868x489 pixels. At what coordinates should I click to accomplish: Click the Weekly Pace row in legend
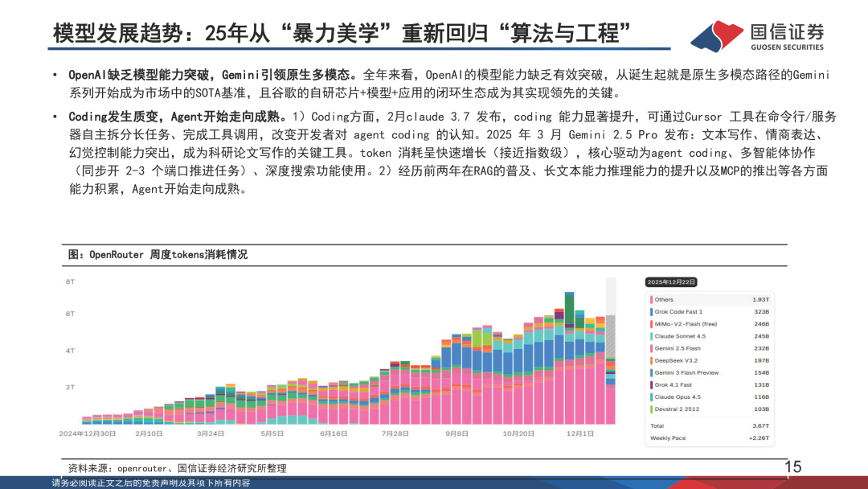(x=710, y=438)
